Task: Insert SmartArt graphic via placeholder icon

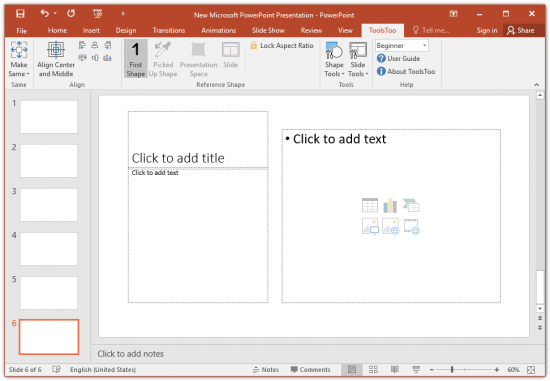Action: (411, 205)
